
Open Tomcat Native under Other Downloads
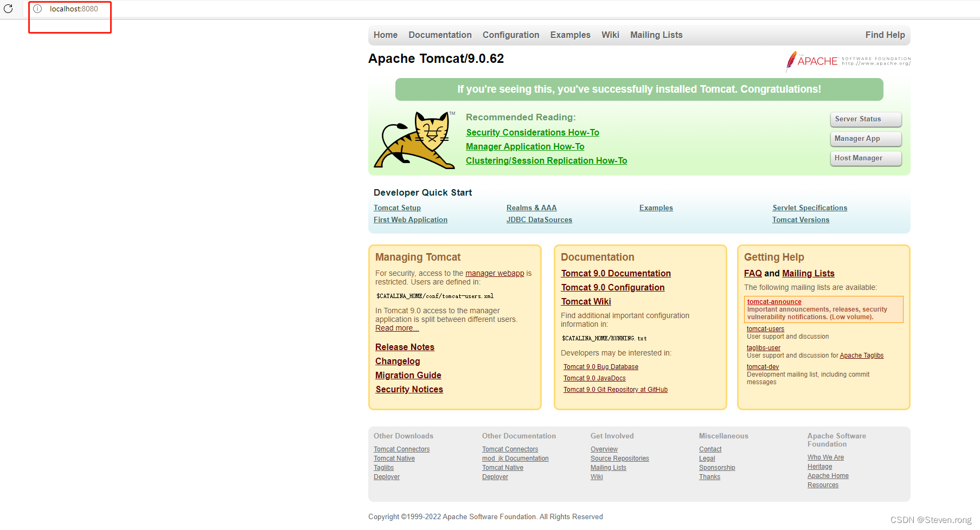click(394, 458)
